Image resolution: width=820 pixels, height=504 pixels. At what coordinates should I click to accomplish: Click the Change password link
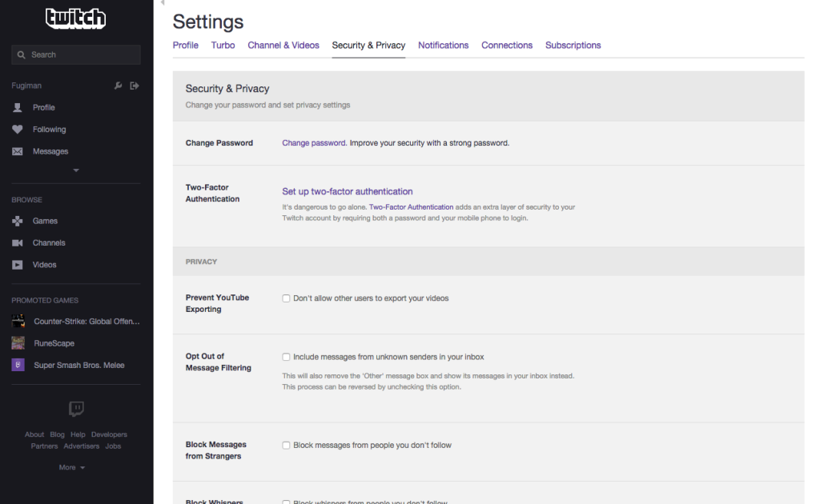tap(314, 143)
